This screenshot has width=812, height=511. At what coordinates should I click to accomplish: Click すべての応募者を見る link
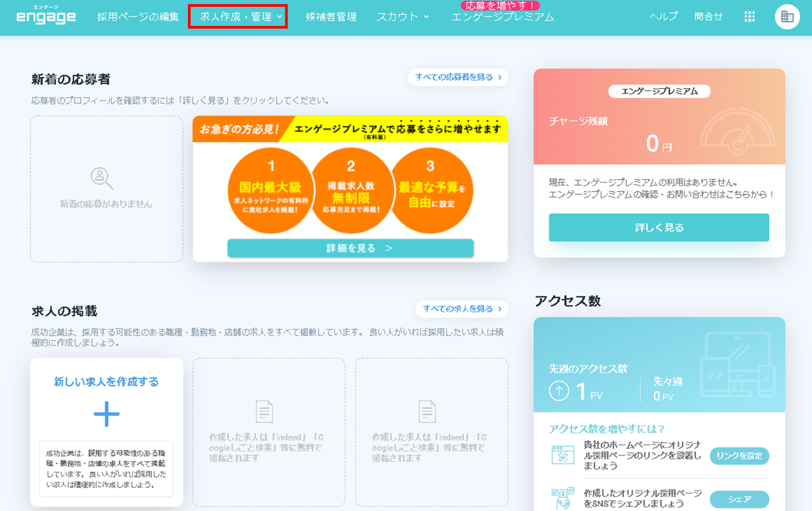point(458,77)
